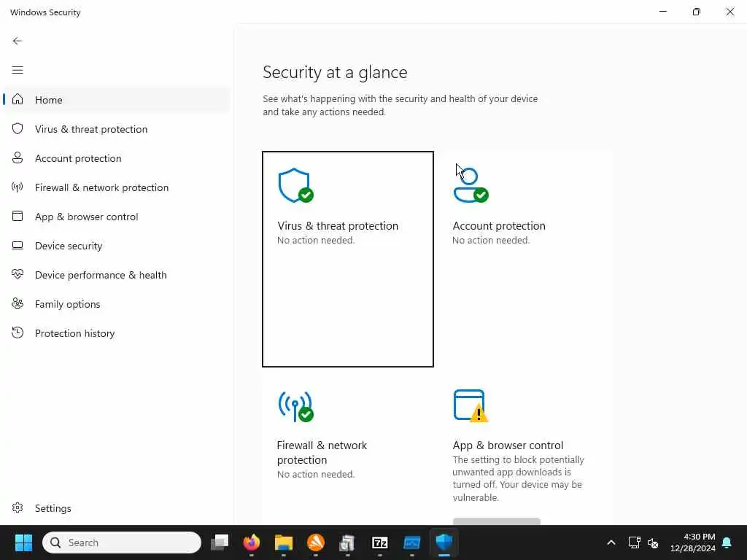The width and height of the screenshot is (747, 560).
Task: Click the large person icon in Account protection card
Action: point(471,185)
